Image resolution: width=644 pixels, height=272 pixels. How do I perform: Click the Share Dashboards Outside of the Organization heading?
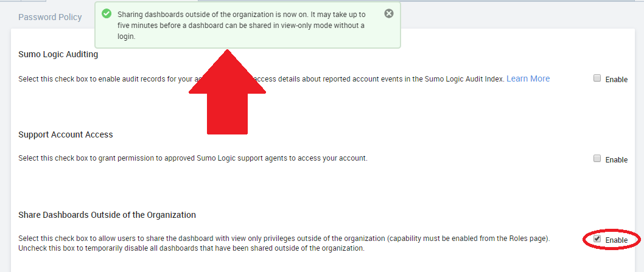(x=107, y=214)
